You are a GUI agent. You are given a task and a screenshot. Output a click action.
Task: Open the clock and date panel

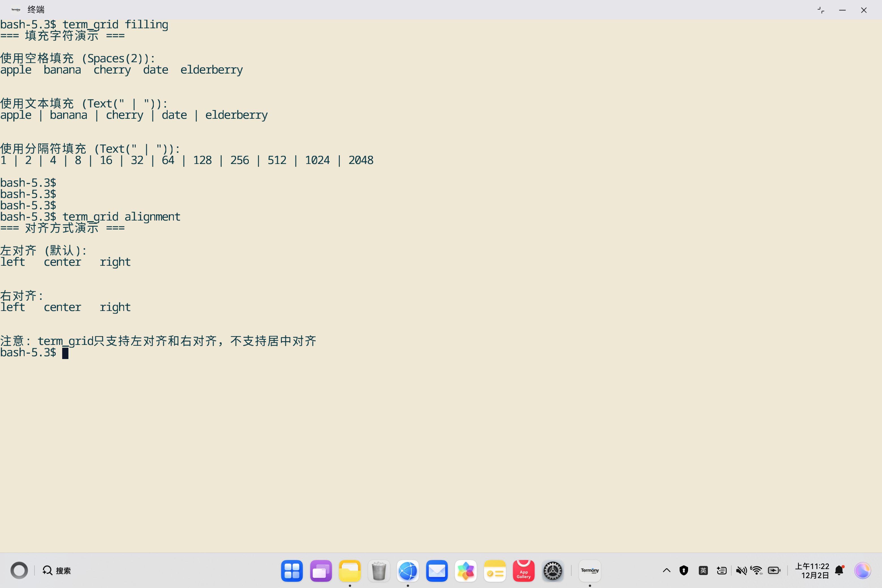tap(812, 571)
